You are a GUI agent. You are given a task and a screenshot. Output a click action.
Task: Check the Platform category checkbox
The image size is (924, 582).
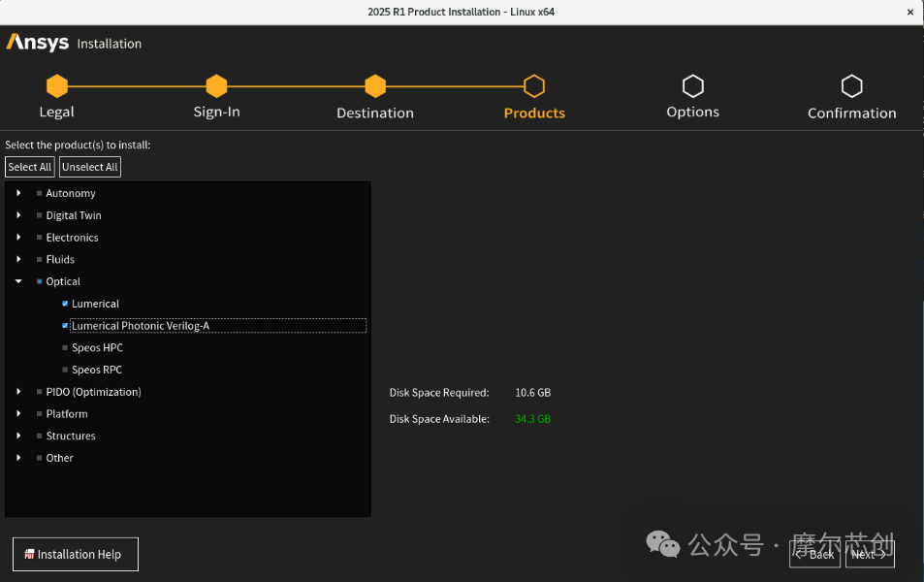[40, 414]
